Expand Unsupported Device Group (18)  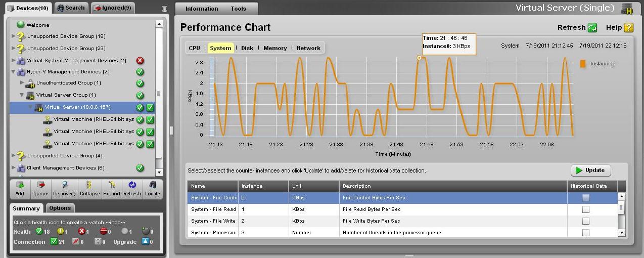(14, 36)
